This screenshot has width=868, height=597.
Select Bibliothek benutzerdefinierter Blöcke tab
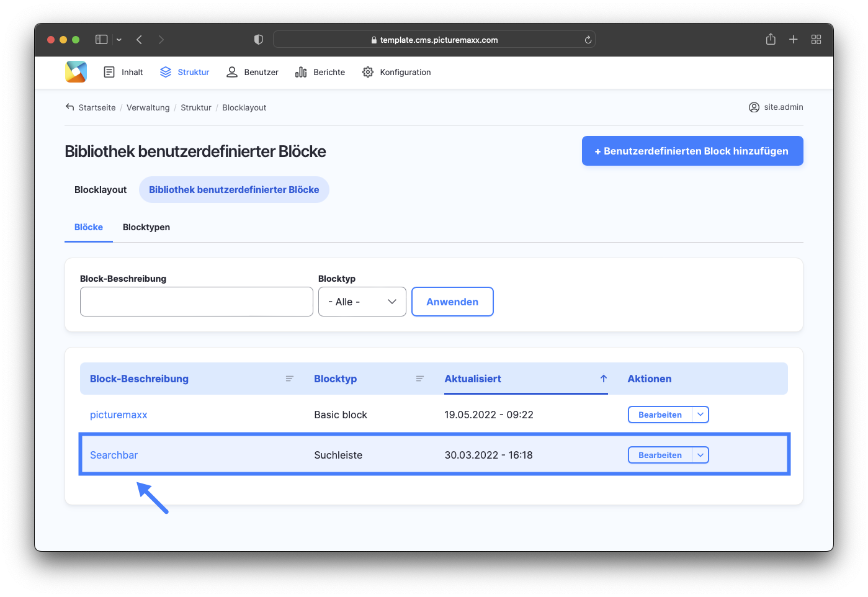pyautogui.click(x=234, y=190)
